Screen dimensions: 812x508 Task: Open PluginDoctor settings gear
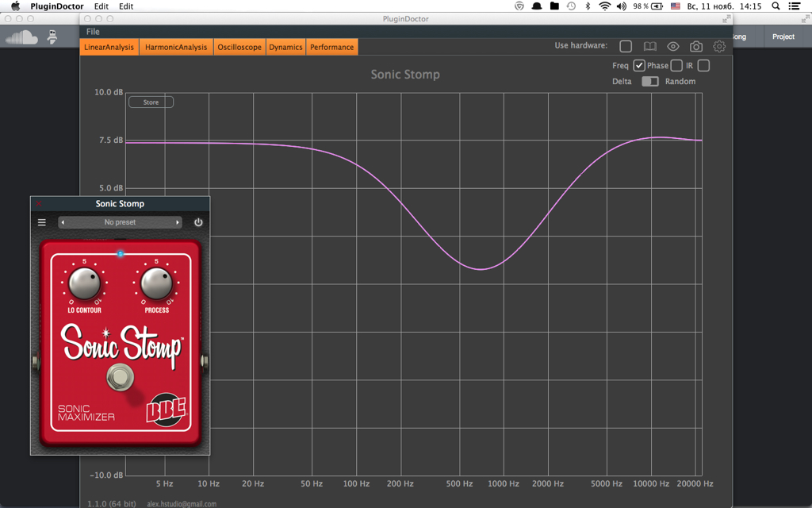click(x=718, y=46)
